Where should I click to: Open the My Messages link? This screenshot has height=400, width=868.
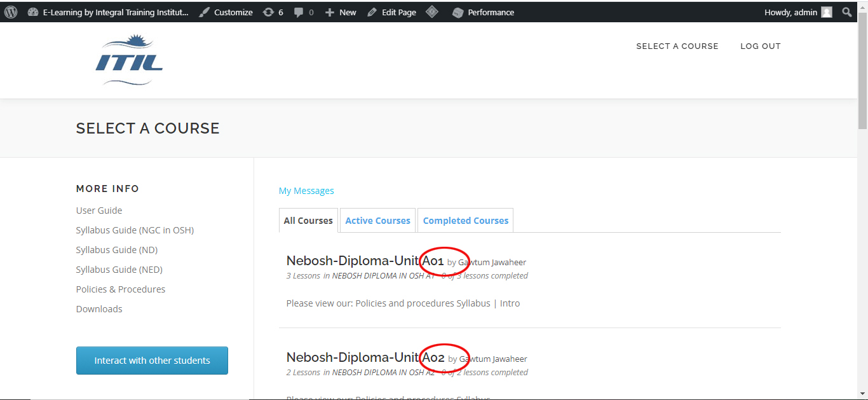click(x=306, y=191)
